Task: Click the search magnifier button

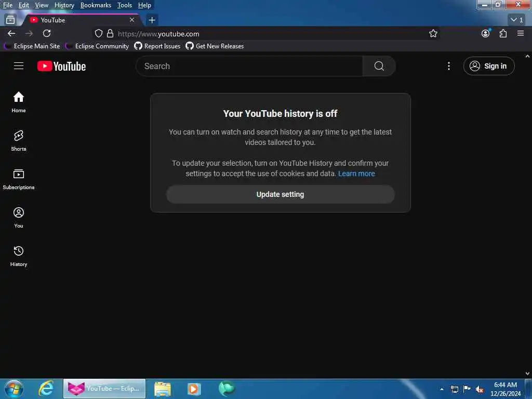Action: point(379,66)
